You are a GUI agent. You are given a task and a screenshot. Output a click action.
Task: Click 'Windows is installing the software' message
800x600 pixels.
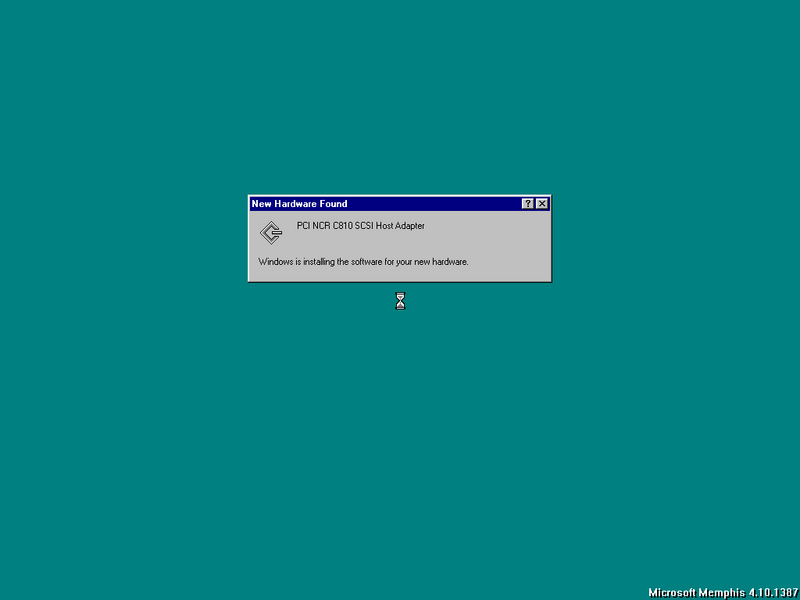[x=363, y=262]
